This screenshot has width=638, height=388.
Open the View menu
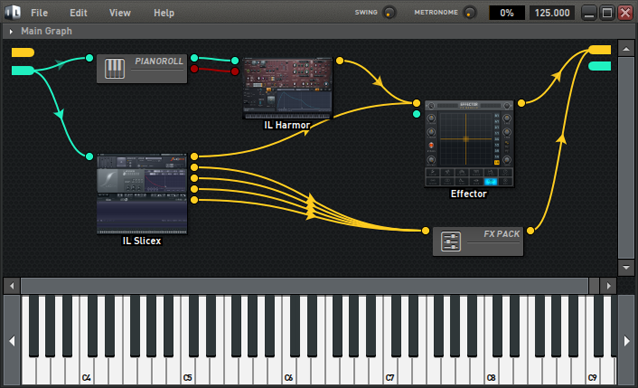click(120, 13)
